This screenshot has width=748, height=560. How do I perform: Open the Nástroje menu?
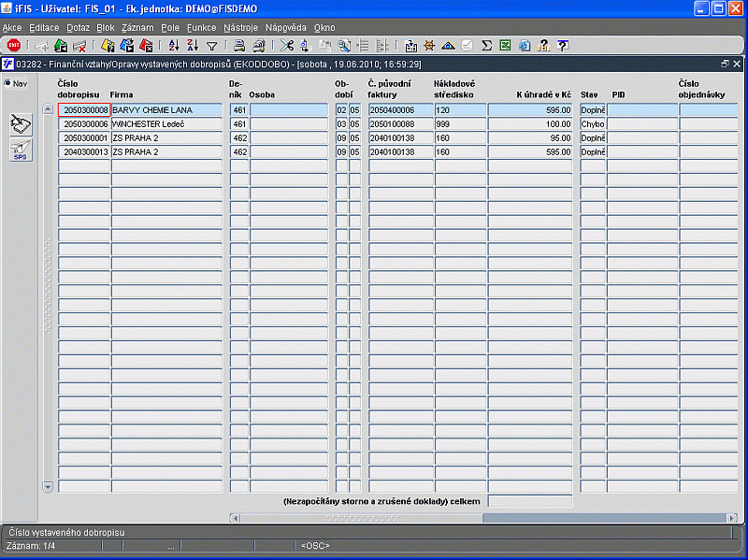[240, 28]
